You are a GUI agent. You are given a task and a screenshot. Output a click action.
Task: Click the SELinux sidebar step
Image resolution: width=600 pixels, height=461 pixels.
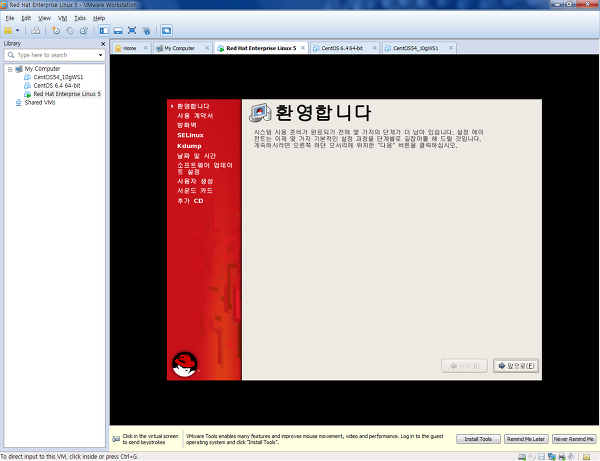point(190,135)
